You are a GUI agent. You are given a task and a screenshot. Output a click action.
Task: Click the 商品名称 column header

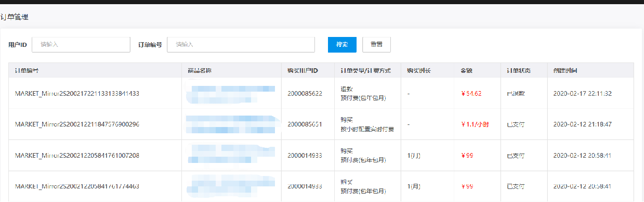[199, 70]
